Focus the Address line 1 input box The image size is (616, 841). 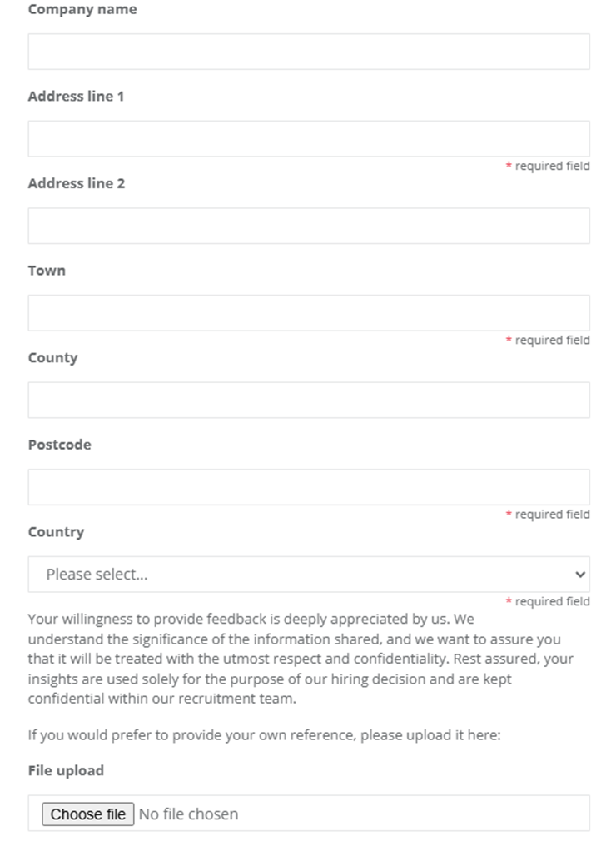click(x=308, y=138)
